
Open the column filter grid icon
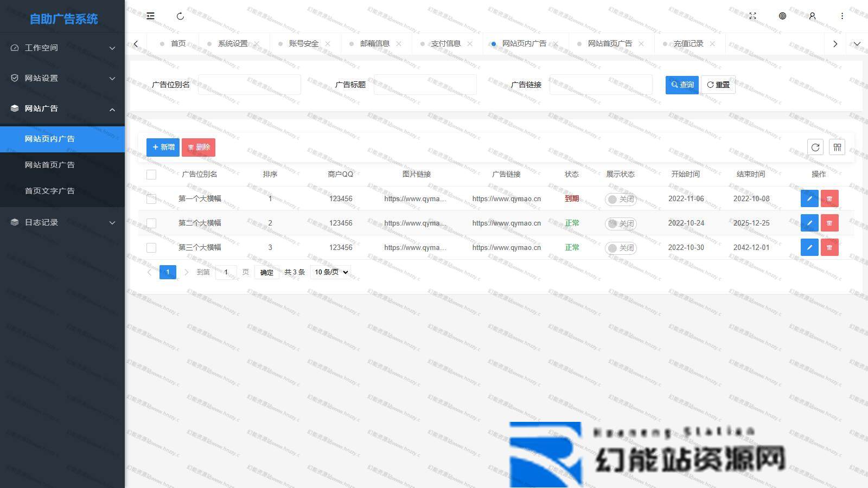click(x=837, y=147)
